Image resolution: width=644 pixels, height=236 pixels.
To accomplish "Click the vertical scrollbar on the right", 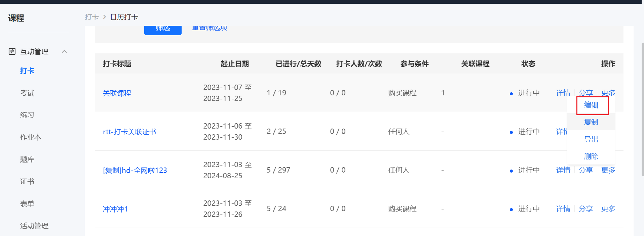I will 642,107.
